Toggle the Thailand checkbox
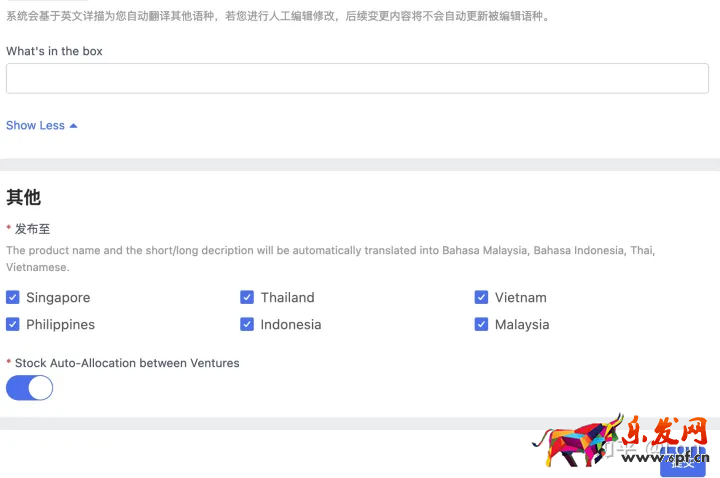 click(247, 297)
